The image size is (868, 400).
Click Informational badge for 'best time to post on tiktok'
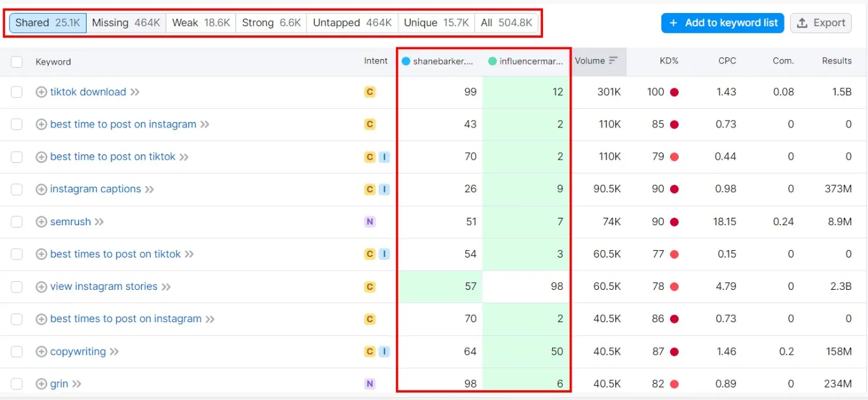(x=384, y=157)
